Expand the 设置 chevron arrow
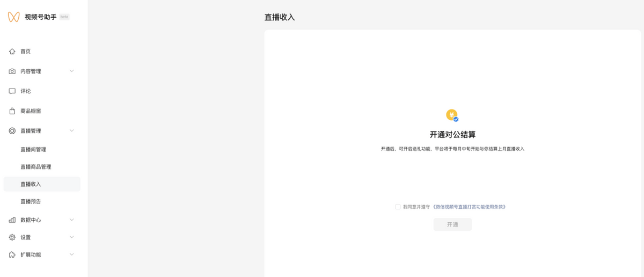Screen dimensions: 644x277 point(72,237)
